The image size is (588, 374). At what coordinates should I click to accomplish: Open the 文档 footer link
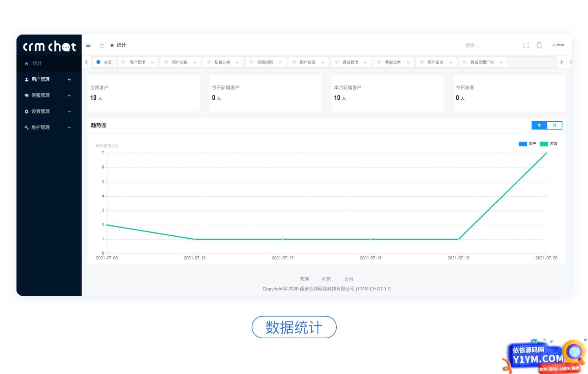349,279
